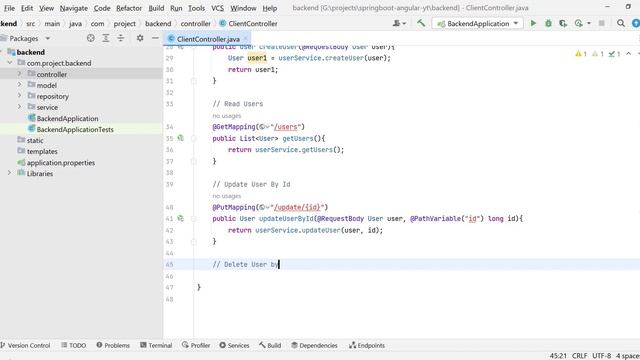Click gutter icon on line 41 updateUserById
The height and width of the screenshot is (360, 640).
(180, 218)
